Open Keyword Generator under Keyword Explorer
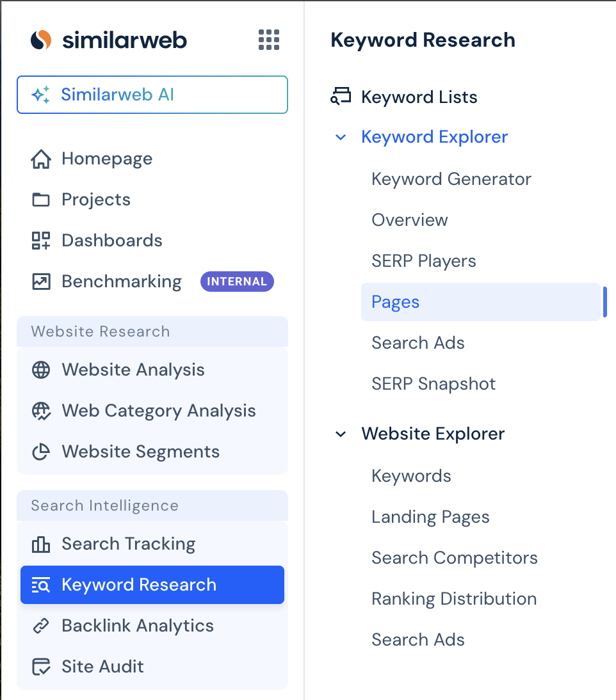The height and width of the screenshot is (700, 616). click(451, 179)
